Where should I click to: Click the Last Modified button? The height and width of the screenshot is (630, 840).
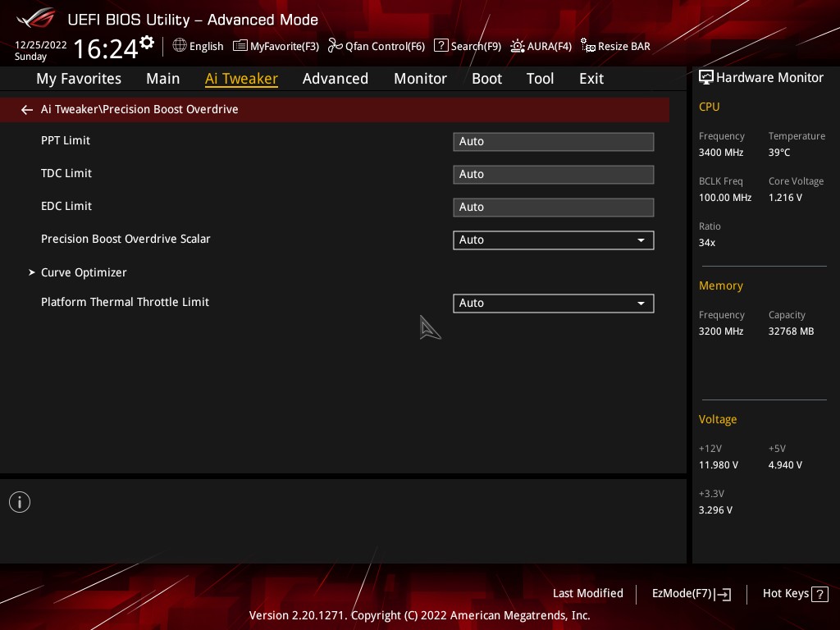(587, 594)
